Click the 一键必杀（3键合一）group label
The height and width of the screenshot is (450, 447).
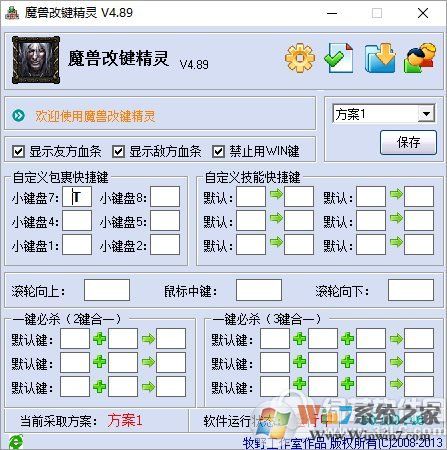click(x=267, y=319)
